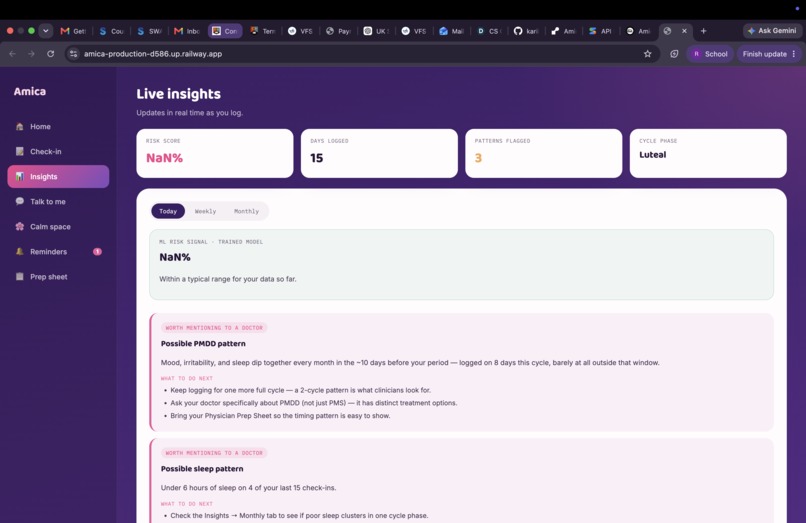Viewport: 806px width, 523px height.
Task: Click the browser back arrow
Action: click(12, 53)
